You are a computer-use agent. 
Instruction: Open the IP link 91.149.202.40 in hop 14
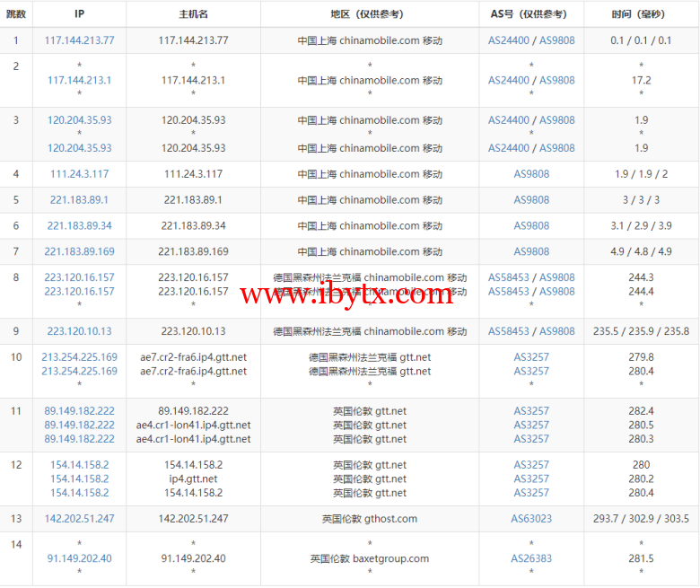pyautogui.click(x=79, y=558)
